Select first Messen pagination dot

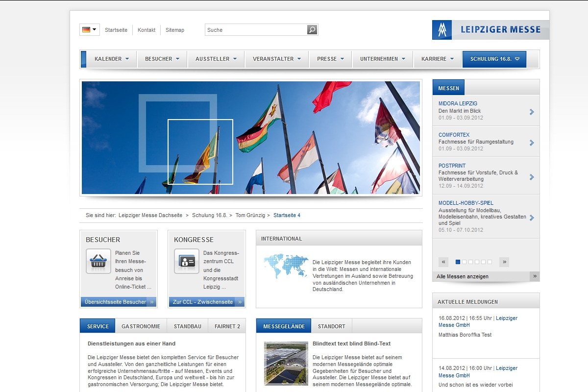coord(458,262)
